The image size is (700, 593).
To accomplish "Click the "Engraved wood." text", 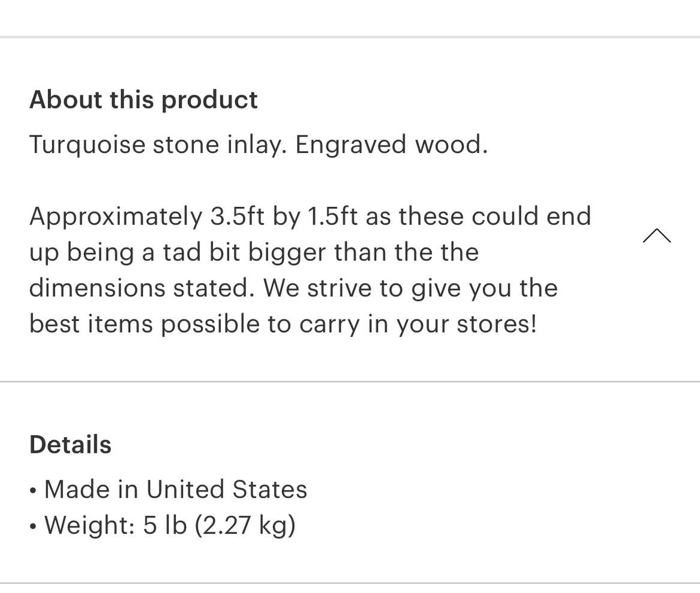I will [391, 145].
